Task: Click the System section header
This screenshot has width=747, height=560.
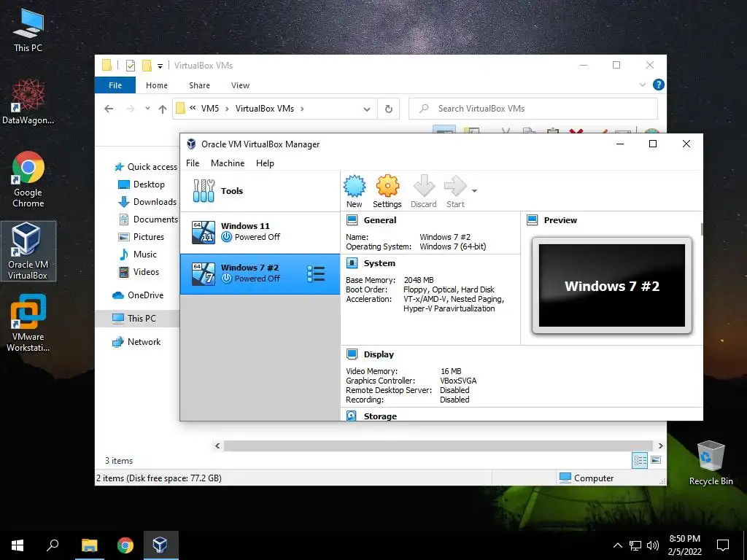Action: pyautogui.click(x=379, y=262)
